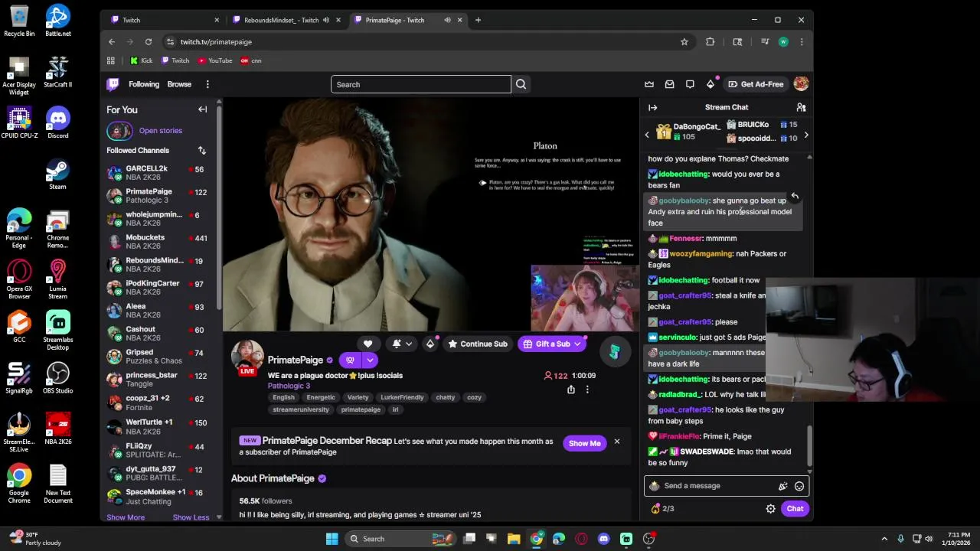This screenshot has height=551, width=980.
Task: Open hidden system tray icons chevron
Action: 884,539
